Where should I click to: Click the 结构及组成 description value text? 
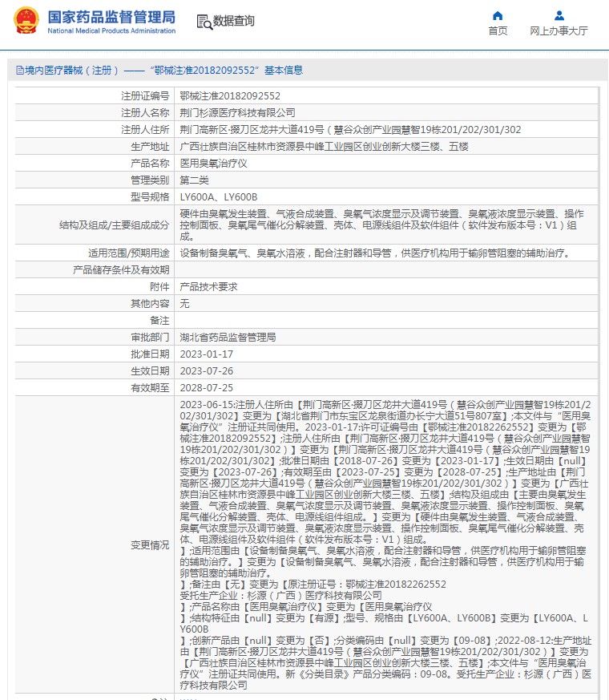coord(381,225)
